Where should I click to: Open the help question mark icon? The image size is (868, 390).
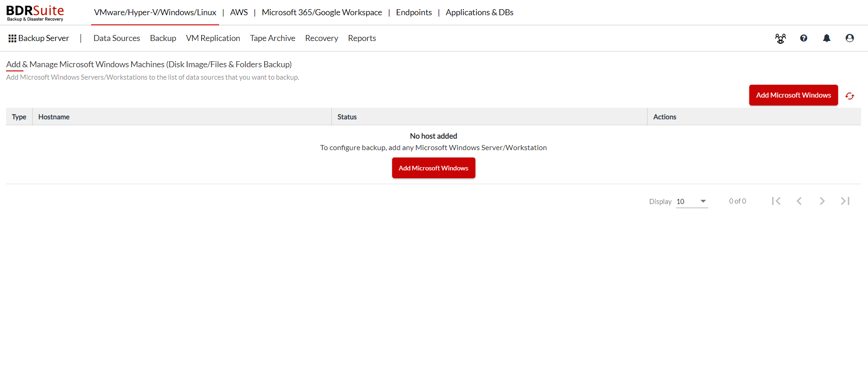coord(804,38)
